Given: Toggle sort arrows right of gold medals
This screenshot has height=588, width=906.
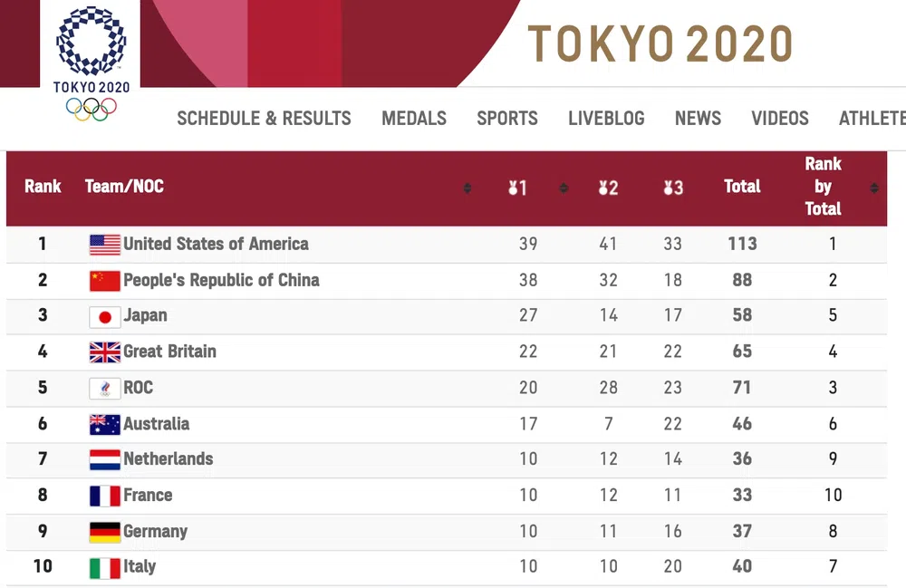Looking at the screenshot, I should click(564, 188).
